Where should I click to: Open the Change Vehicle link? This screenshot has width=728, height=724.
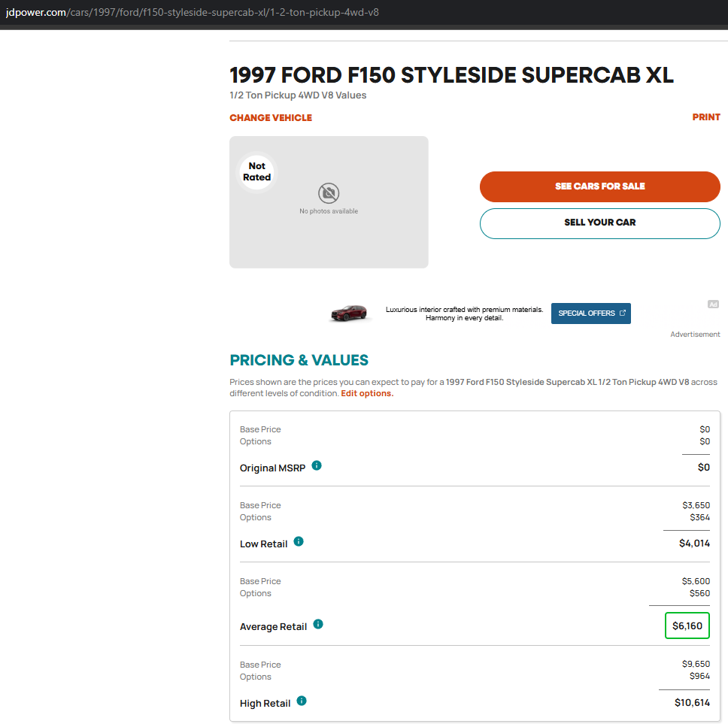tap(271, 118)
